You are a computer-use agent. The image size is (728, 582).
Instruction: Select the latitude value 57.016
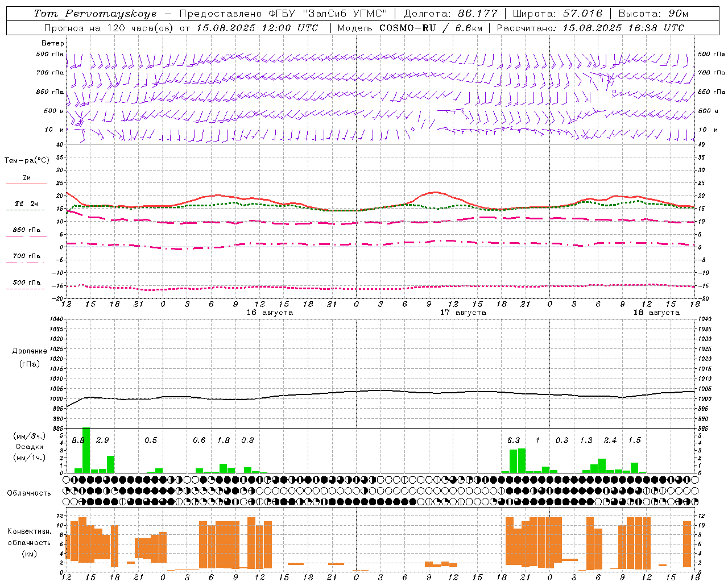pyautogui.click(x=582, y=14)
